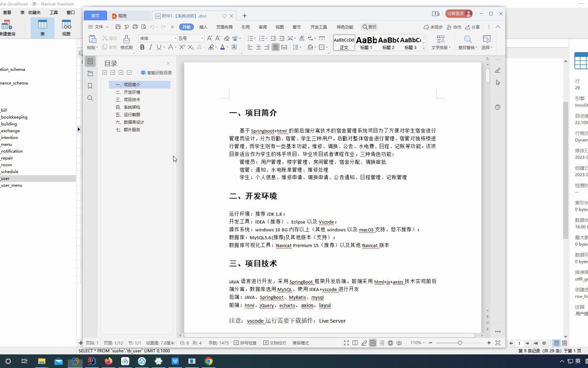Open the Find and Replace (查找替换) tool
Image resolution: width=588 pixels, height=368 pixels.
point(467,42)
